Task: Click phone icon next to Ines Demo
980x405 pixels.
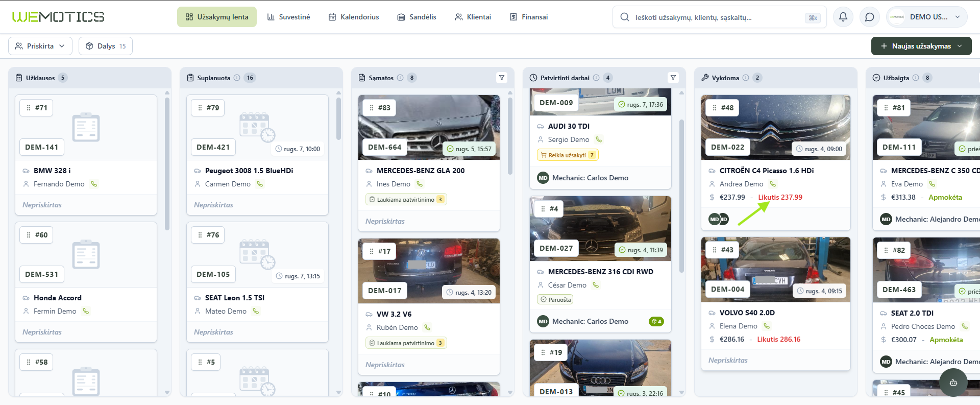Action: pos(420,184)
